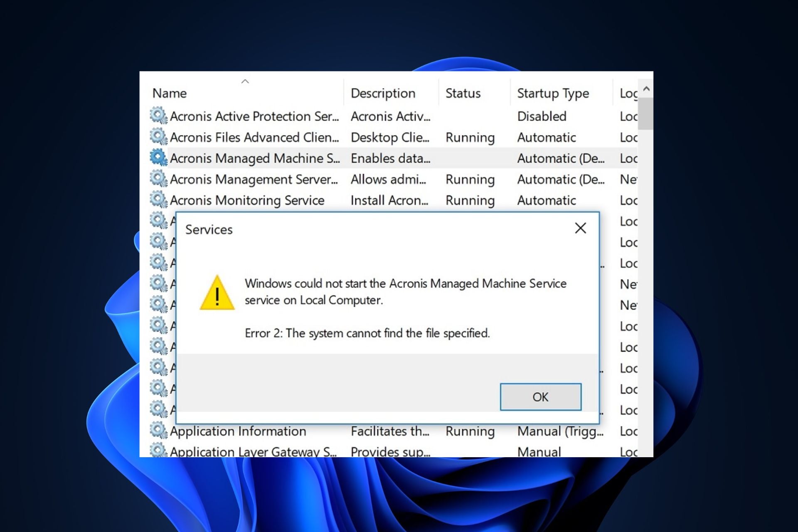798x532 pixels.
Task: Click gear icon of Application Information service
Action: click(x=158, y=431)
